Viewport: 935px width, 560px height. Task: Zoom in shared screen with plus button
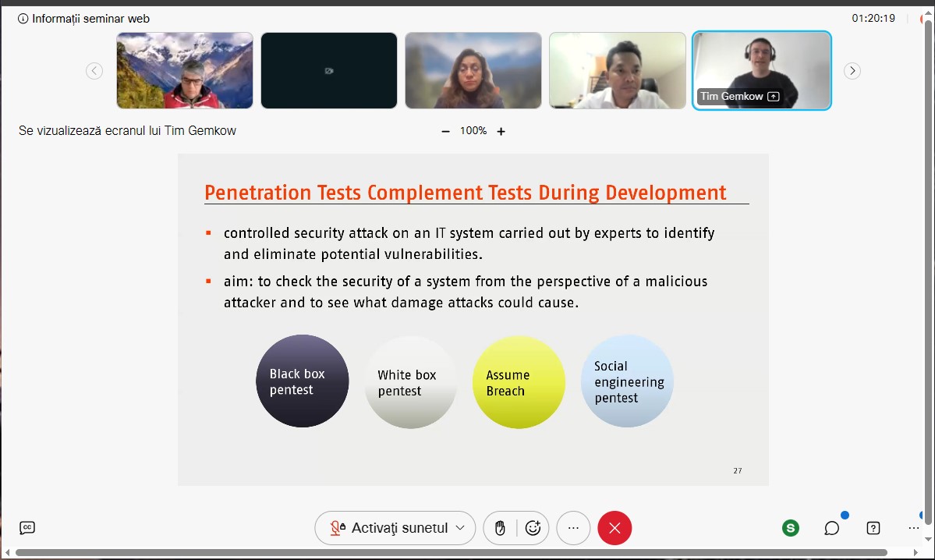pos(501,132)
